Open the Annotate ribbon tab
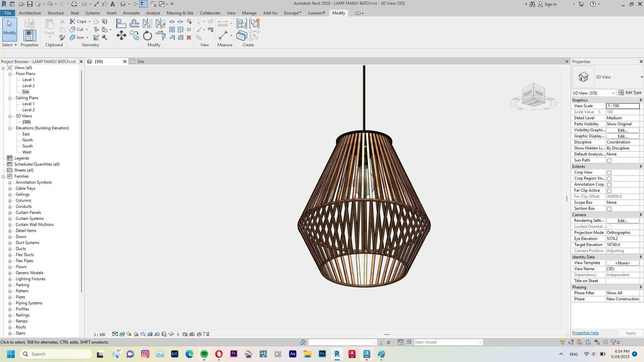 [x=131, y=13]
